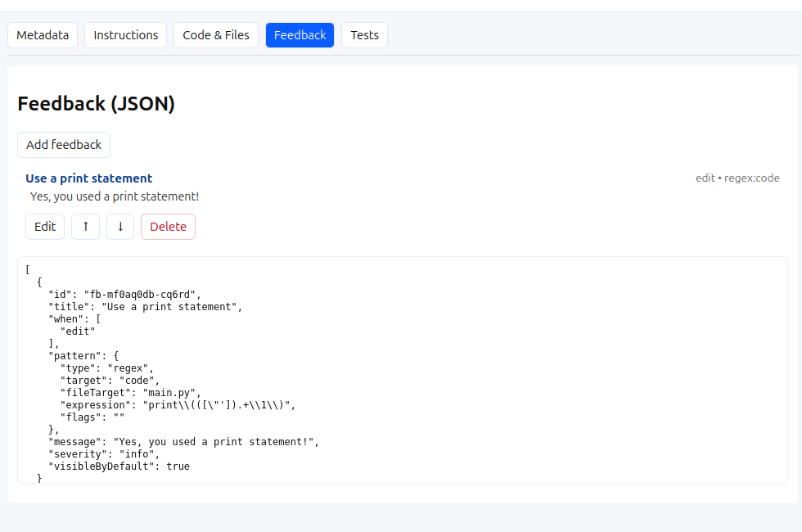Place cursor on the JSON "expression" line
This screenshot has width=802, height=532.
[x=178, y=405]
